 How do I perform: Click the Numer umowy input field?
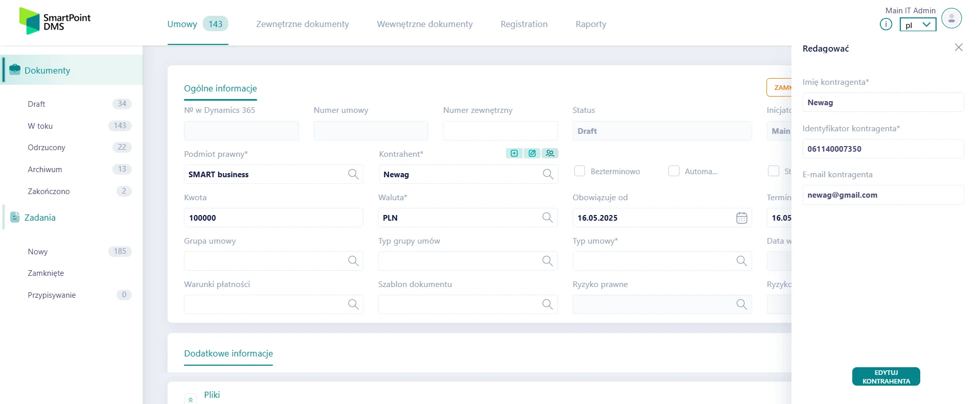[371, 131]
